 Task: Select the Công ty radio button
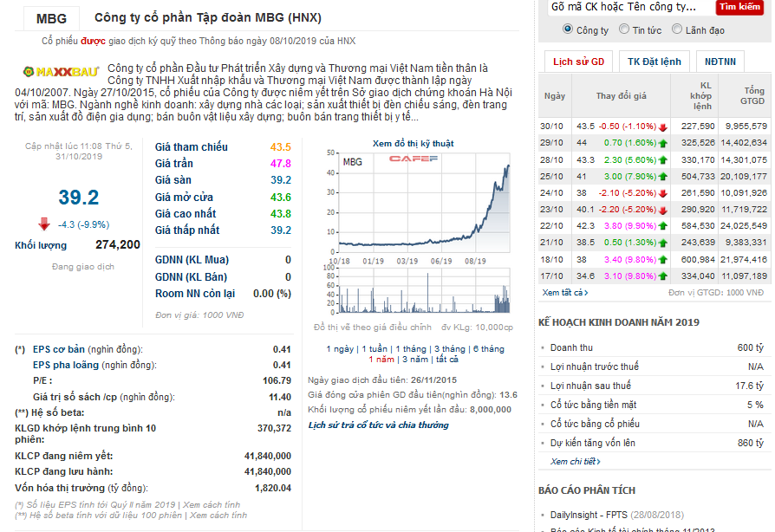(568, 29)
